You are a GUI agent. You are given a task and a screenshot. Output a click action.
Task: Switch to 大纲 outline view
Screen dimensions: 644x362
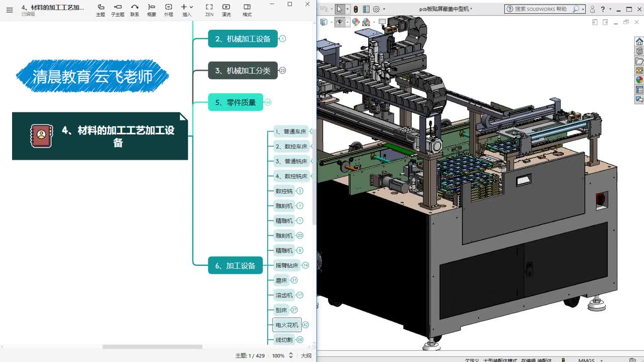tap(306, 355)
